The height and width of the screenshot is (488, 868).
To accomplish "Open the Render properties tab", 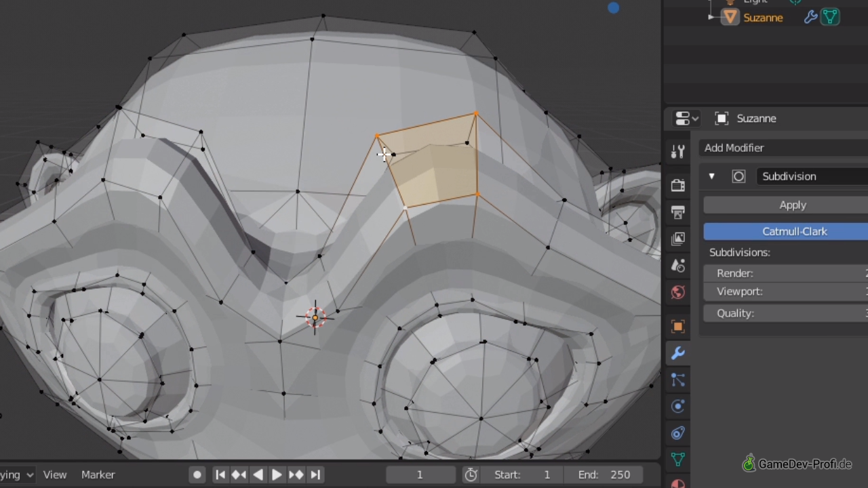I will 677,185.
